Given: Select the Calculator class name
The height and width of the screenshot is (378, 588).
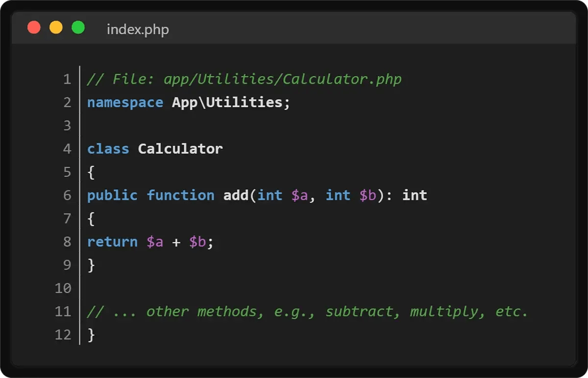Looking at the screenshot, I should coord(180,149).
